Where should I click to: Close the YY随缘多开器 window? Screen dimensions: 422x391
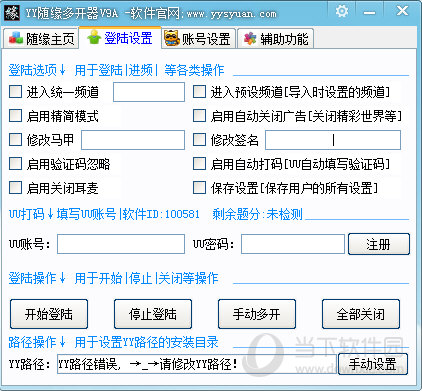pos(402,11)
